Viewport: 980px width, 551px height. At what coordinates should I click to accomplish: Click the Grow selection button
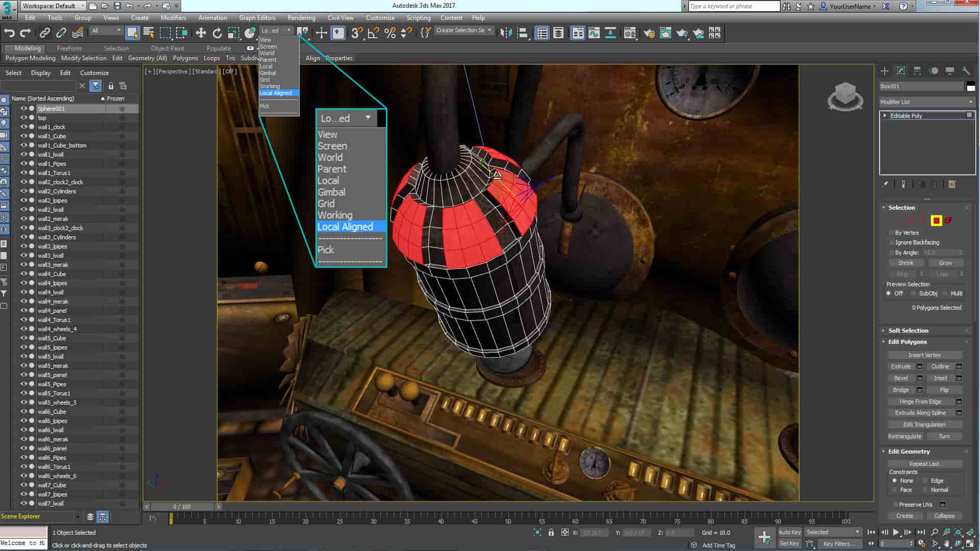(945, 263)
